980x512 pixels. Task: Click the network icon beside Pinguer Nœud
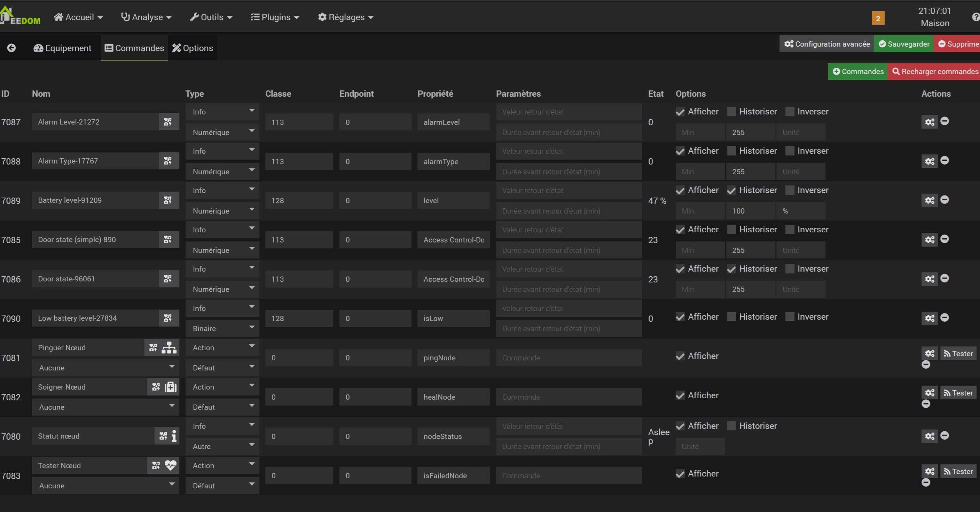pyautogui.click(x=169, y=348)
